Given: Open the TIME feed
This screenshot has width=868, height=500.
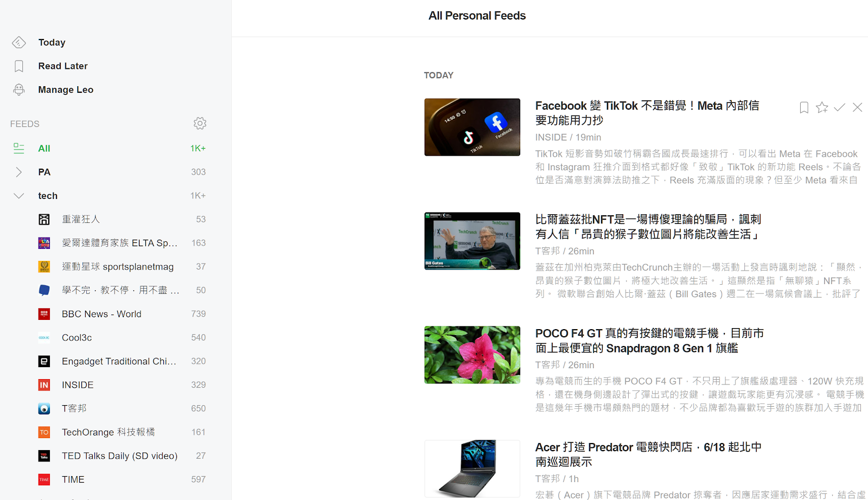Looking at the screenshot, I should pyautogui.click(x=73, y=479).
